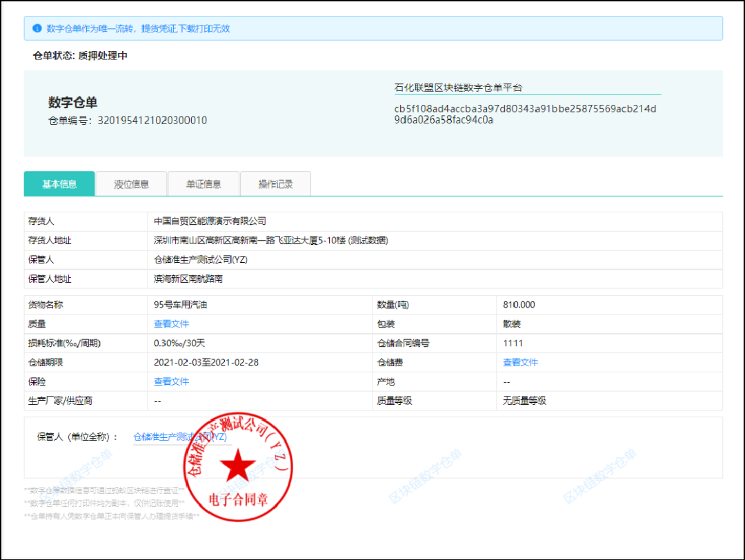Select the 中国自贸区能源演示有限公司 depositor value

pos(207,221)
